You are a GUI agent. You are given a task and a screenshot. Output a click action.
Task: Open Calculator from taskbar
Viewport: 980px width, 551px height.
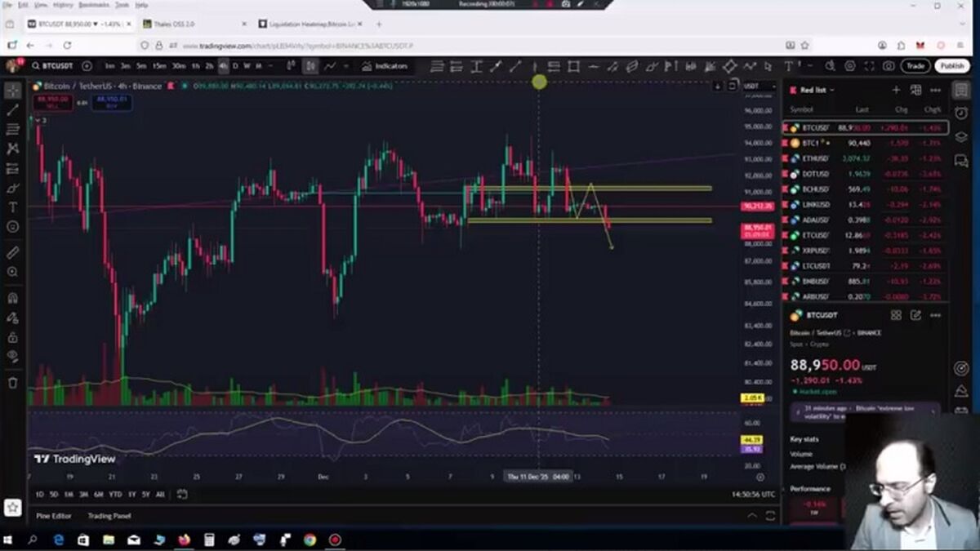coord(209,540)
